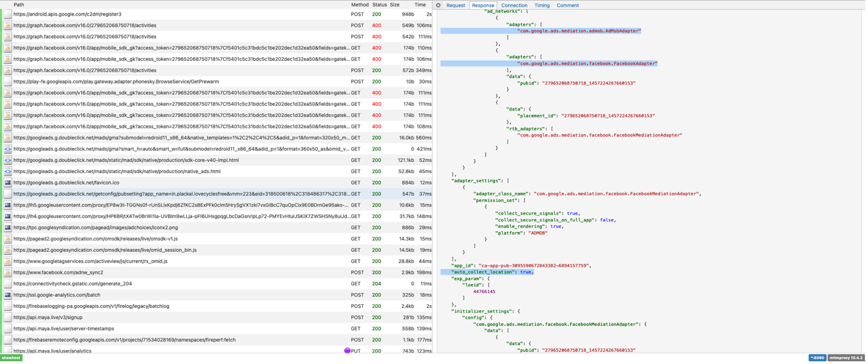Click the JS icon beside the omsdk-v1.js flow
The image size is (868, 364).
[8, 239]
